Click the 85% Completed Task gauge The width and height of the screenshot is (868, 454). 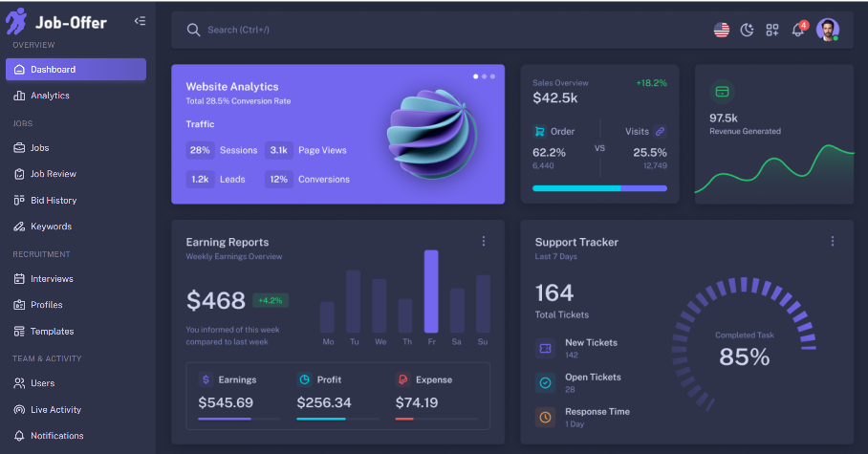point(744,346)
